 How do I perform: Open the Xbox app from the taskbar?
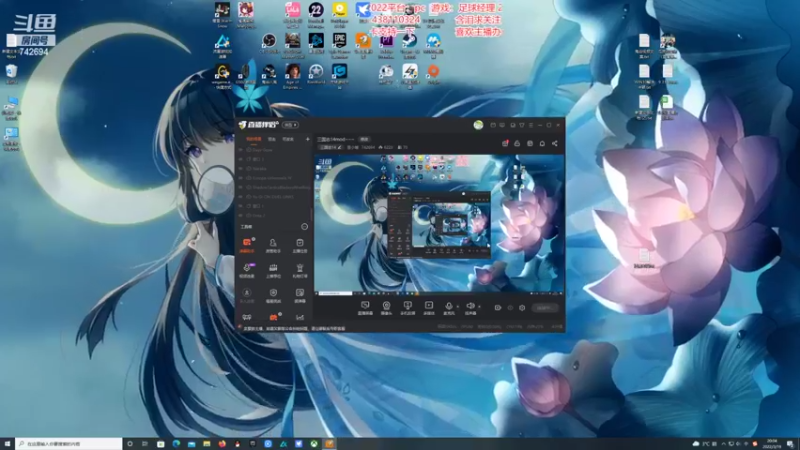pos(314,444)
